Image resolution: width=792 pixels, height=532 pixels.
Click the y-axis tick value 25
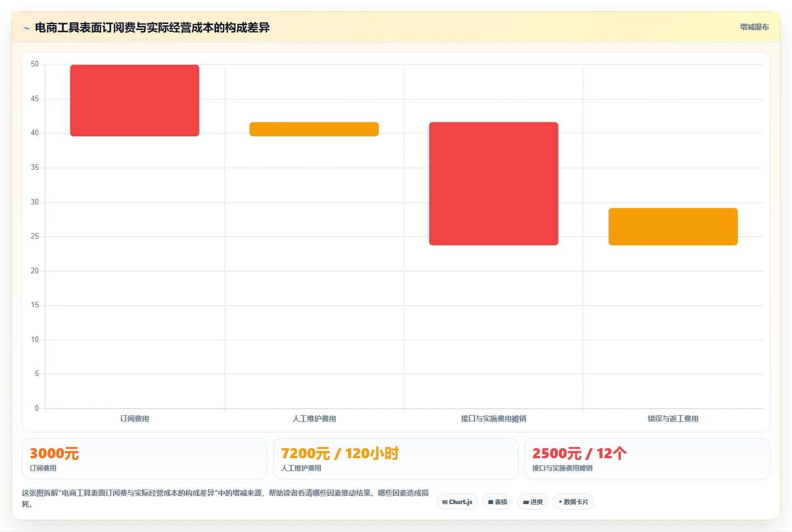(35, 236)
